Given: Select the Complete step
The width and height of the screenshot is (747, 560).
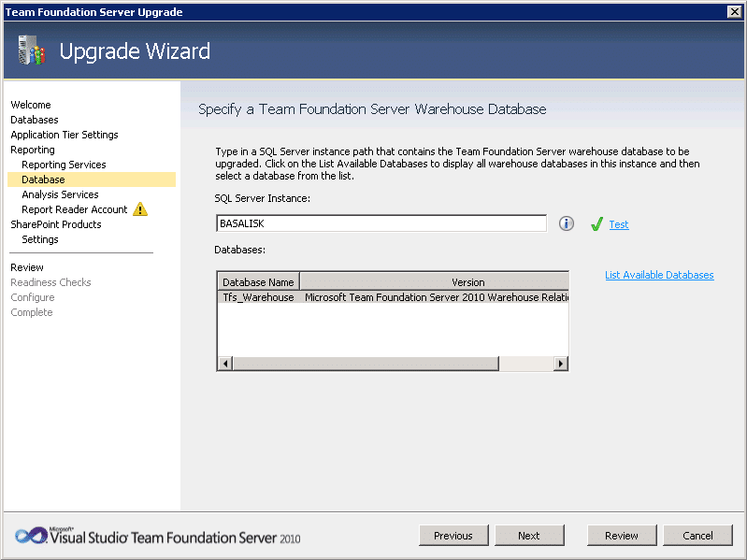Looking at the screenshot, I should coord(32,312).
